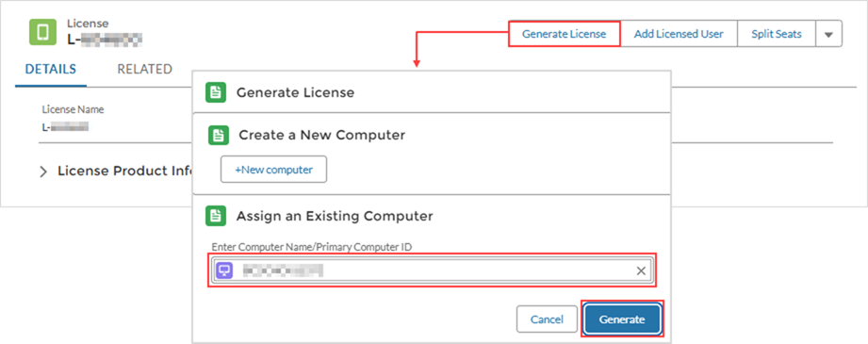This screenshot has height=344, width=868.
Task: Click the License Name field value
Action: [65, 127]
